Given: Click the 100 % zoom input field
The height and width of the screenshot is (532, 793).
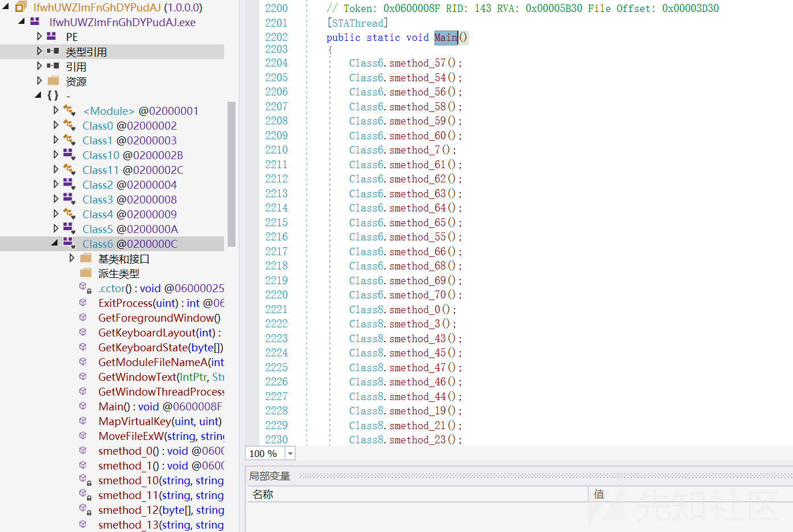Looking at the screenshot, I should [x=265, y=454].
